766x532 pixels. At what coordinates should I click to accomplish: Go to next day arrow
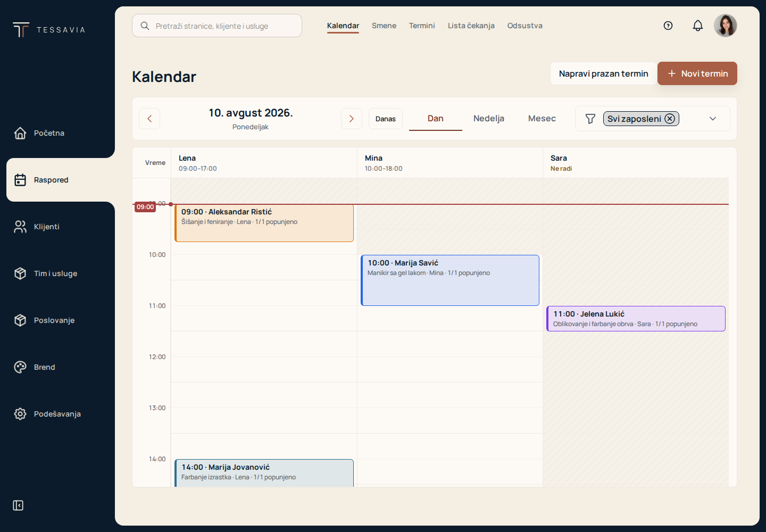click(x=352, y=119)
